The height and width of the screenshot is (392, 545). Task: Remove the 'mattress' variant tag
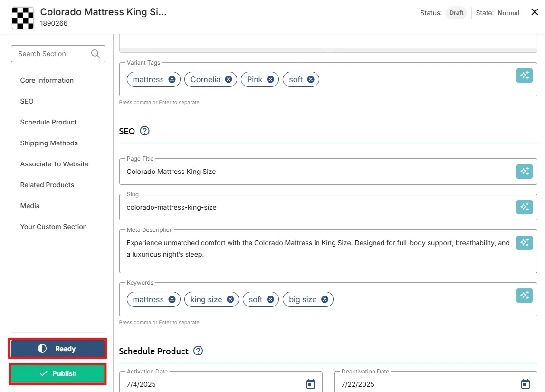pos(172,79)
